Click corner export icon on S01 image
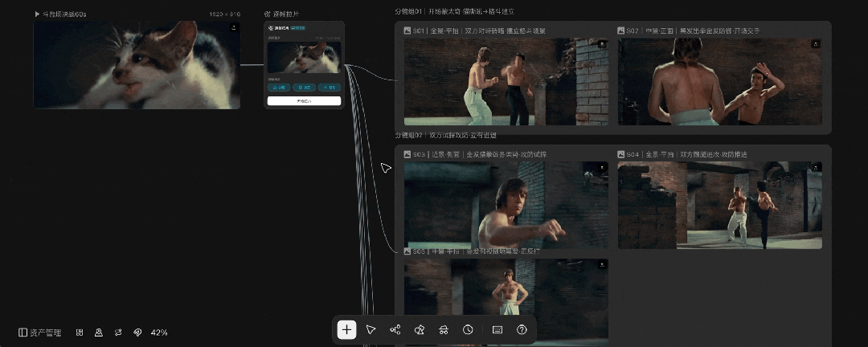This screenshot has width=868, height=347. click(x=602, y=43)
